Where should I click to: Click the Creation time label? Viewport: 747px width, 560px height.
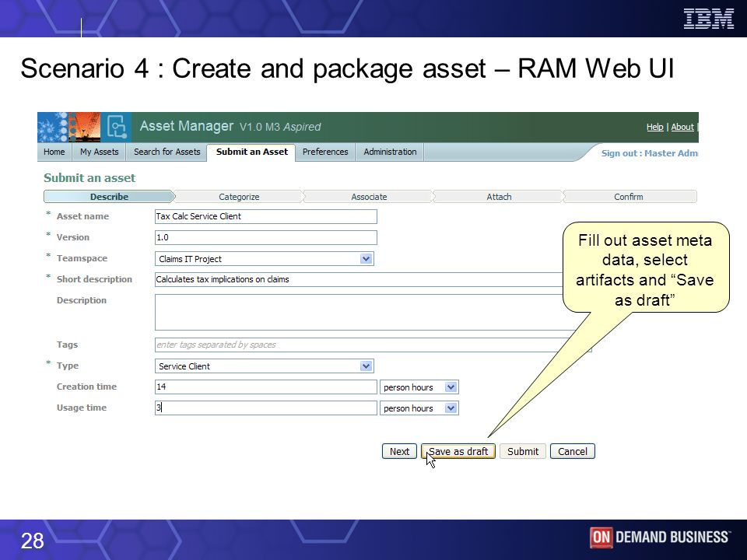pos(86,387)
